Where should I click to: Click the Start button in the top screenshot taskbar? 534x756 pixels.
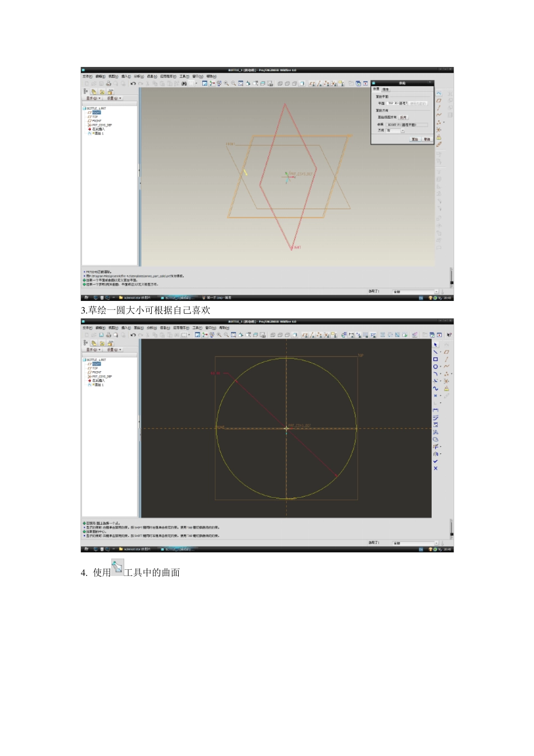(x=86, y=298)
